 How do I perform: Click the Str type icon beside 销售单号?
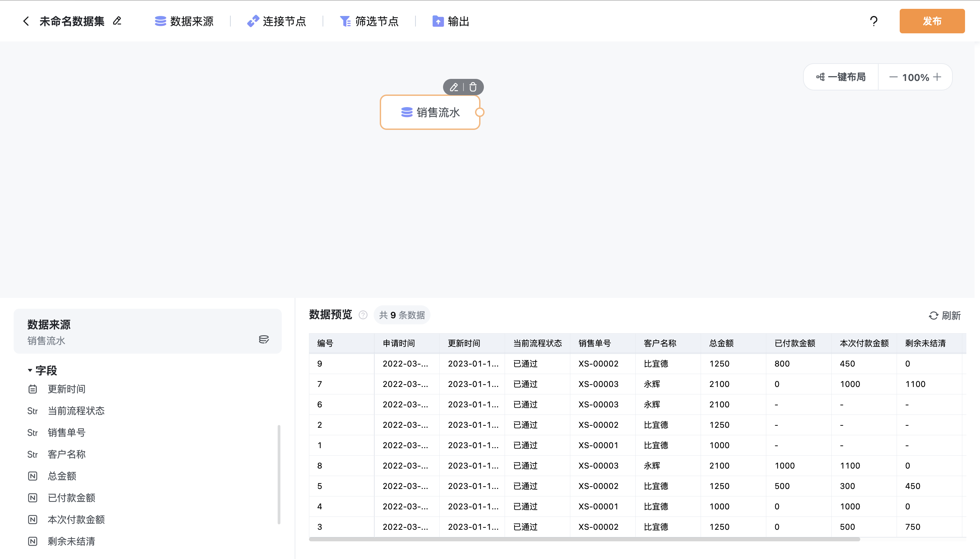click(x=33, y=433)
